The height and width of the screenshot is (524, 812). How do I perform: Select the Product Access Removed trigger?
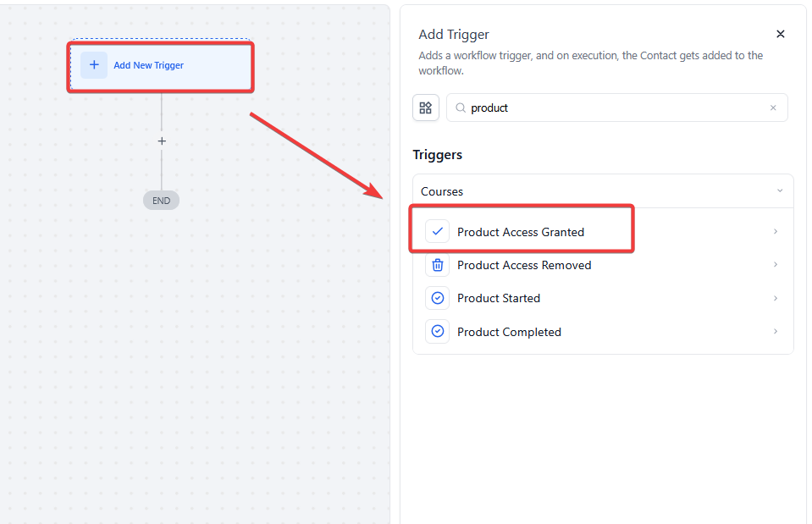(524, 265)
